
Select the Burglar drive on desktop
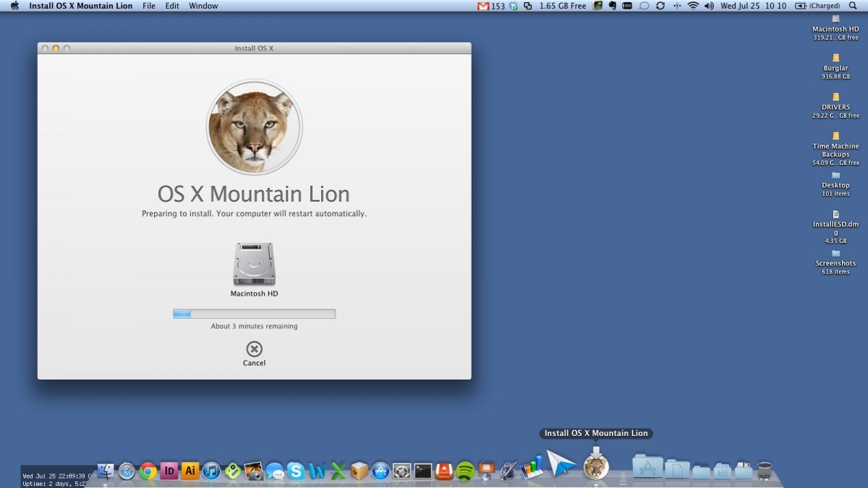(835, 67)
